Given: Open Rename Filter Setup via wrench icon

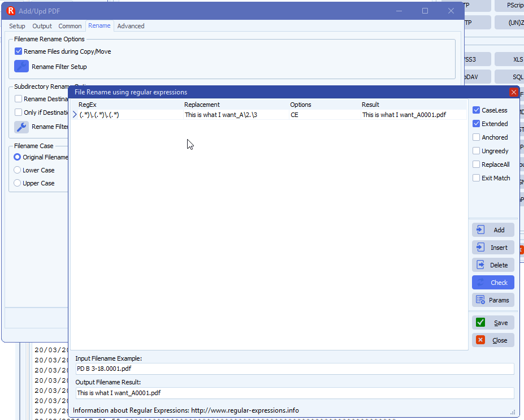Looking at the screenshot, I should pyautogui.click(x=21, y=66).
